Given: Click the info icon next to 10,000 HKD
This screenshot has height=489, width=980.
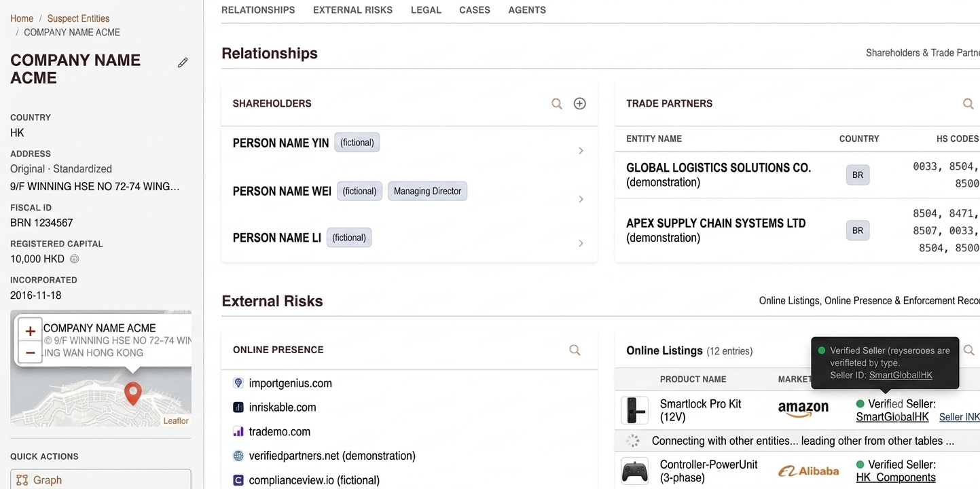Looking at the screenshot, I should point(75,259).
